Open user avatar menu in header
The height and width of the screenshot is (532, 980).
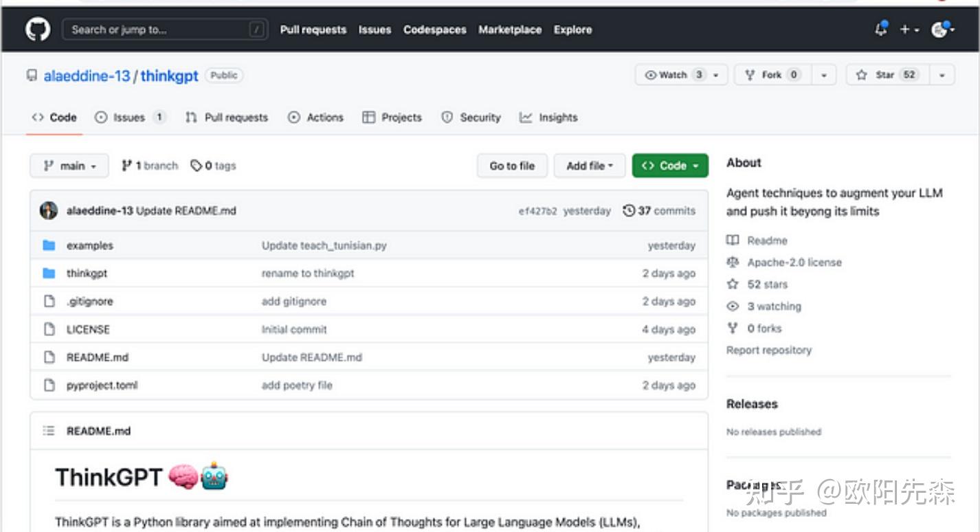pos(942,30)
